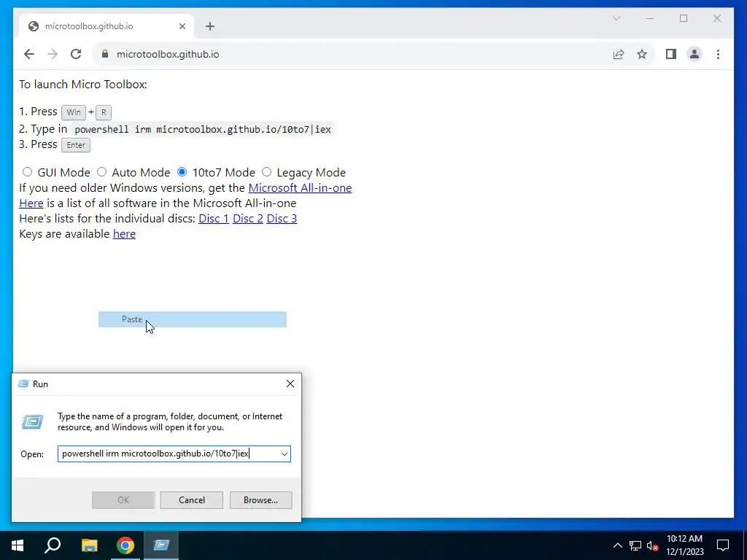Viewport: 747px width, 560px height.
Task: Click the large Run icon beside the description
Action: tap(32, 421)
